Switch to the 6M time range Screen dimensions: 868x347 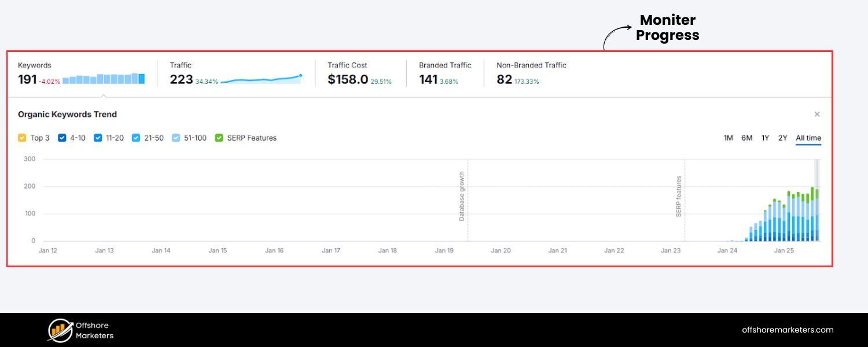746,138
